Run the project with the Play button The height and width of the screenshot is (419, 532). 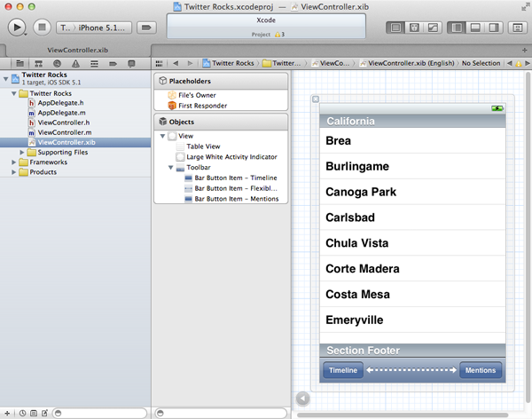click(16, 28)
